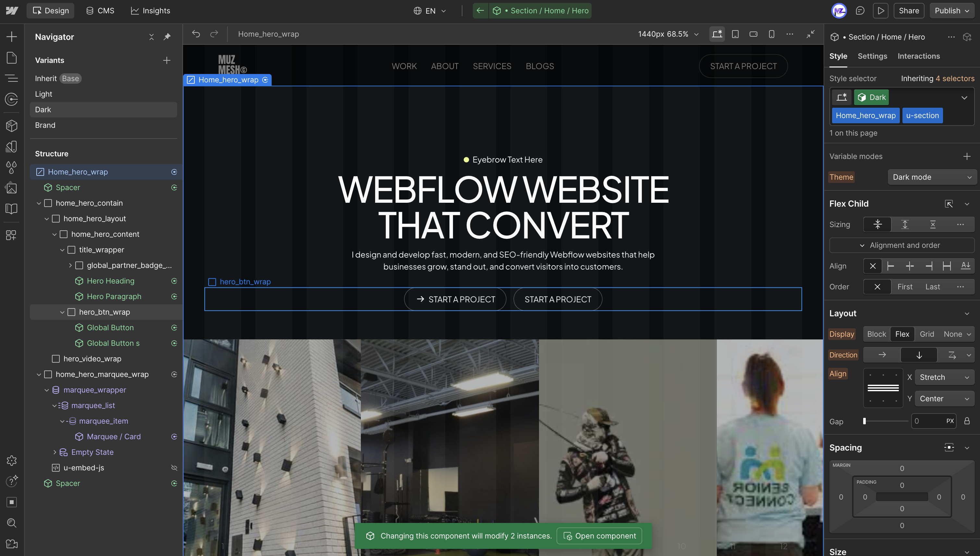This screenshot has width=980, height=556.
Task: Select the Light variant
Action: tap(103, 94)
